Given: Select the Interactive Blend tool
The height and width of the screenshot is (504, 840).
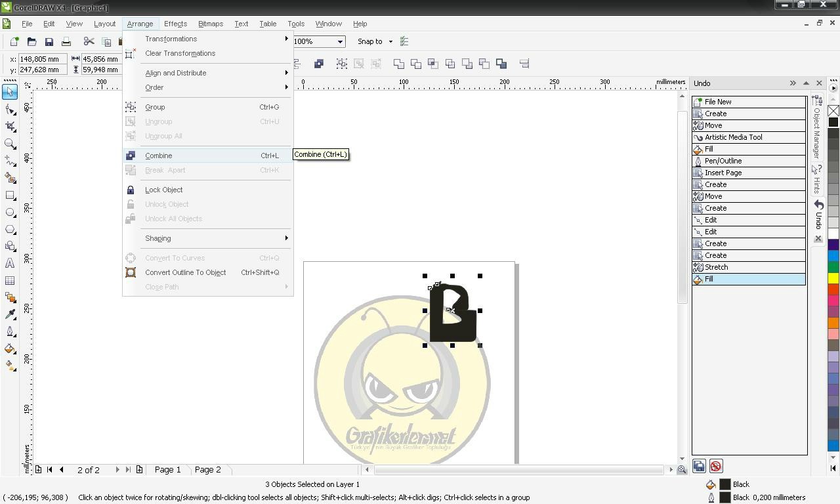Looking at the screenshot, I should [x=10, y=297].
